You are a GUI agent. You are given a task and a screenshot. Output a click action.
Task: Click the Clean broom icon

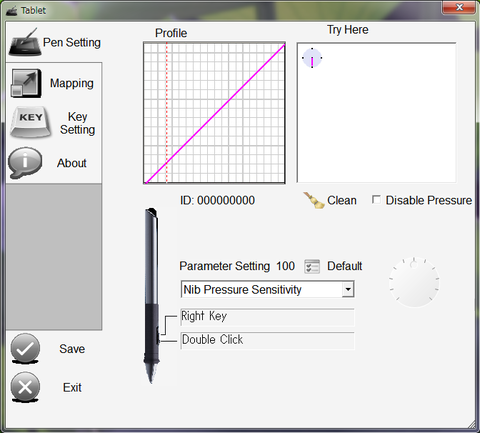(x=314, y=200)
